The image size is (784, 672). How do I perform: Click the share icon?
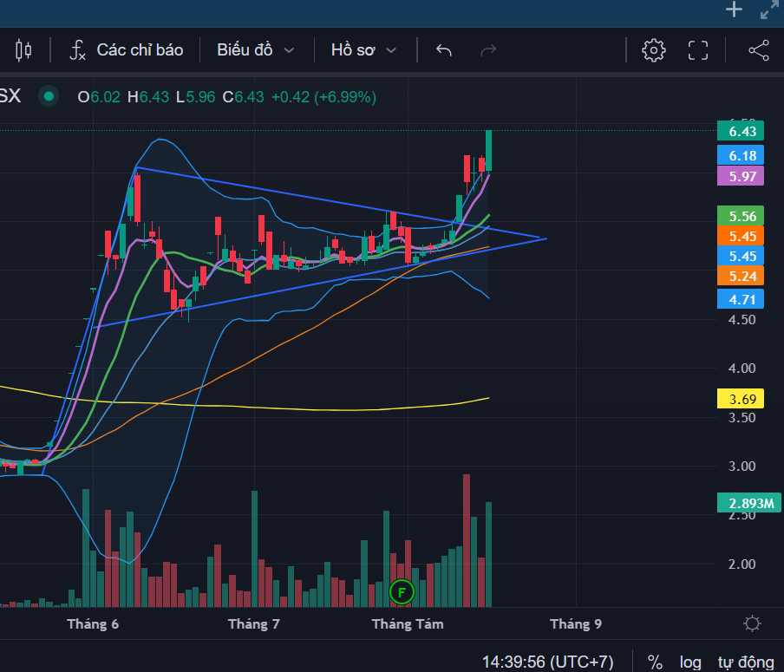[759, 50]
